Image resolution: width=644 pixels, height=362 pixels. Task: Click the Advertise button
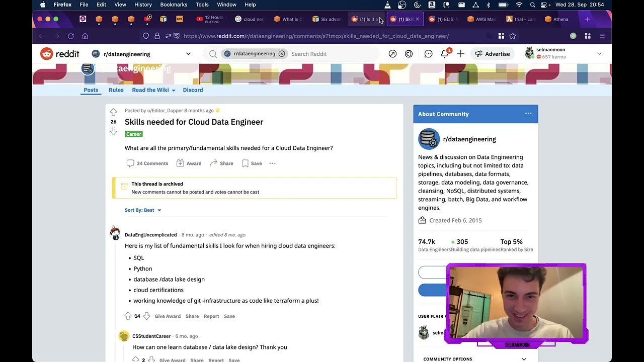[x=493, y=54]
